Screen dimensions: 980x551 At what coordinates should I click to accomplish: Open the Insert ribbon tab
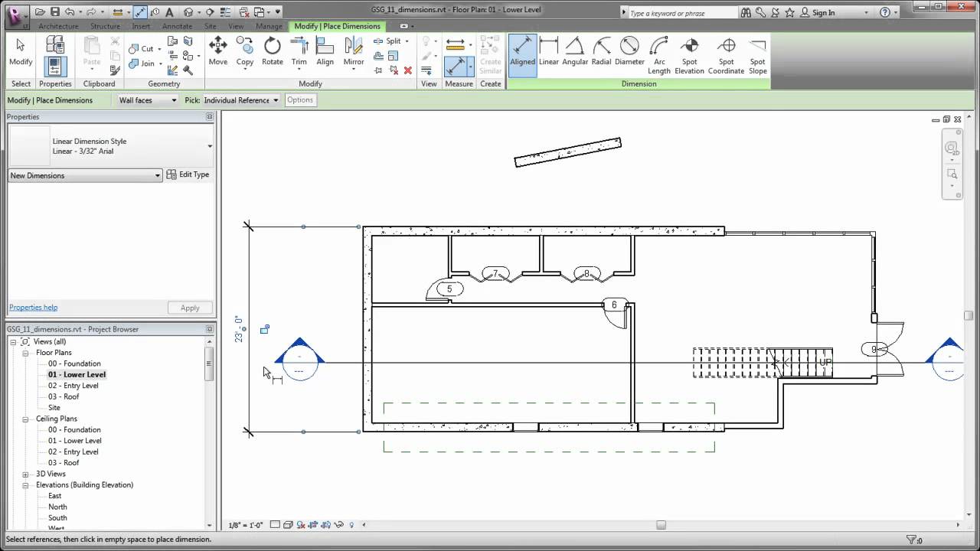click(141, 26)
